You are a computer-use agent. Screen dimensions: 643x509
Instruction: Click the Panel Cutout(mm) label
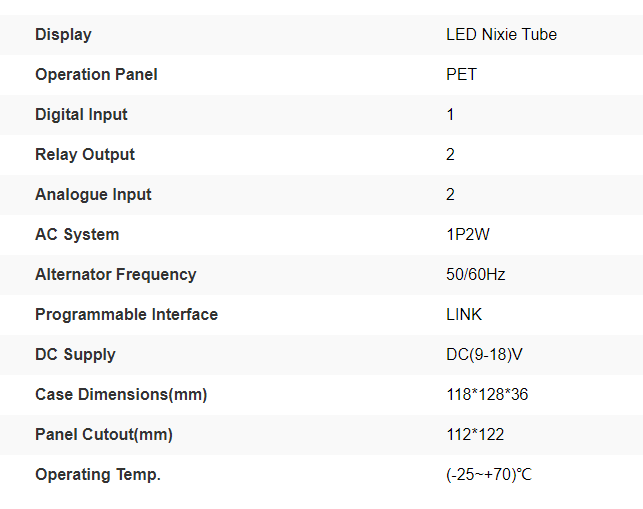point(104,434)
